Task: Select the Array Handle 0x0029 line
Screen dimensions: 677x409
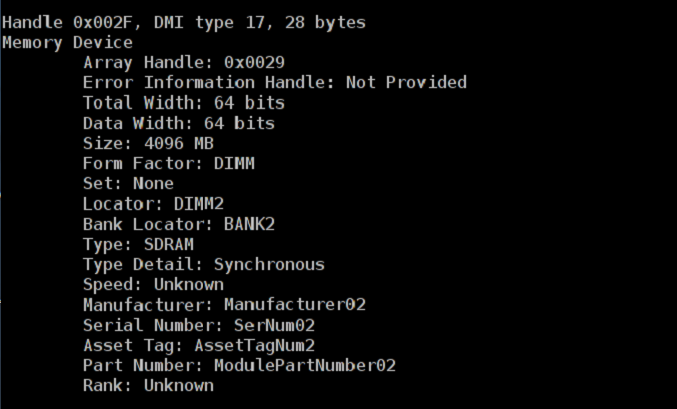Action: (184, 63)
